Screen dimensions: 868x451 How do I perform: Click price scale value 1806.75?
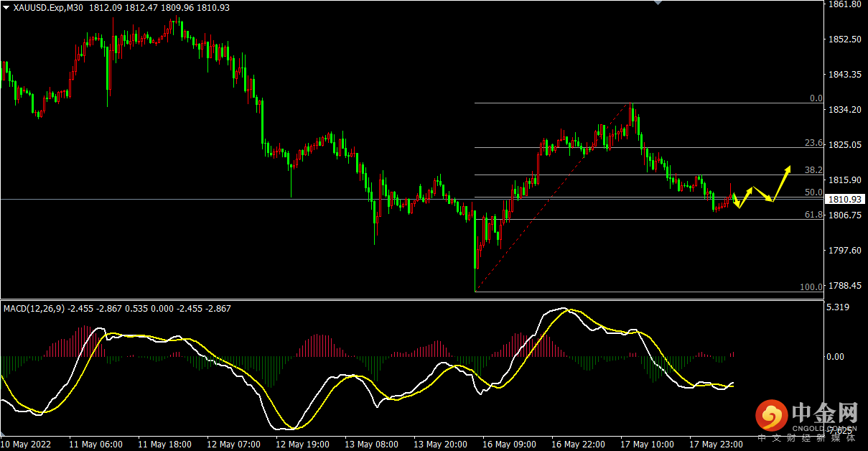tap(844, 215)
